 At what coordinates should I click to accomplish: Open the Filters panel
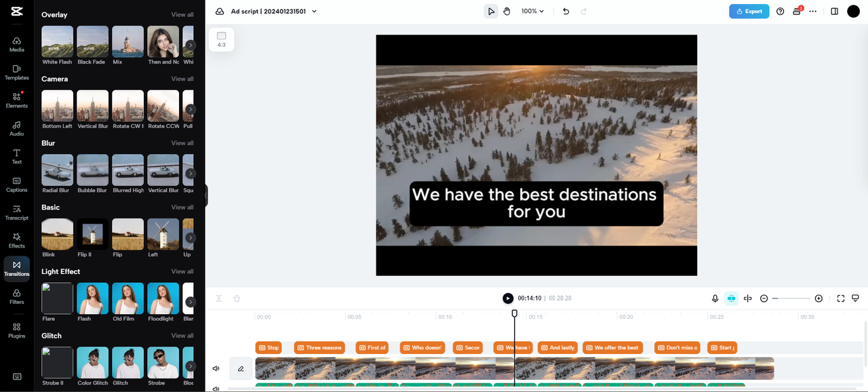point(17,297)
